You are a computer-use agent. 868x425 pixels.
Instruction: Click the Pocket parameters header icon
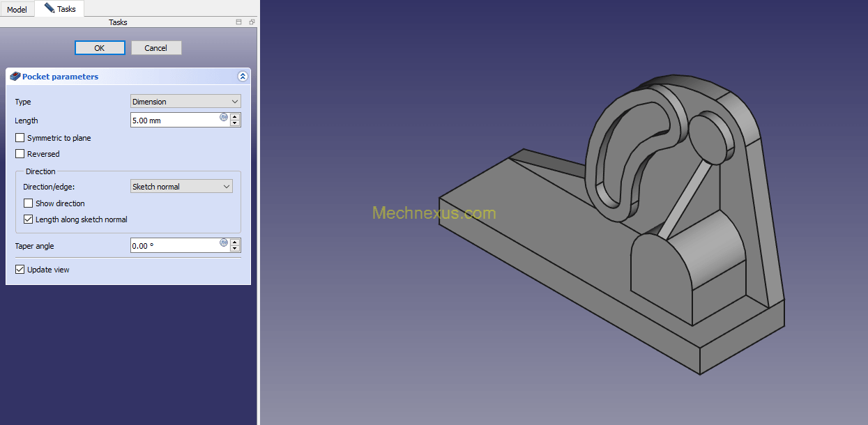(15, 77)
